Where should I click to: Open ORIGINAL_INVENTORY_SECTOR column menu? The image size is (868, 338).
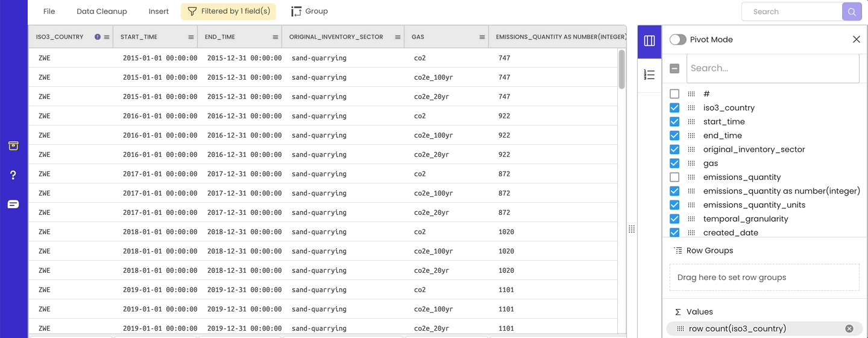(398, 37)
